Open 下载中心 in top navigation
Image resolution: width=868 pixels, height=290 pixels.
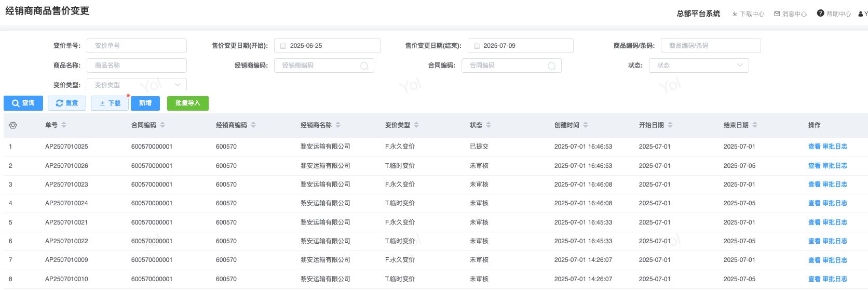tap(748, 14)
